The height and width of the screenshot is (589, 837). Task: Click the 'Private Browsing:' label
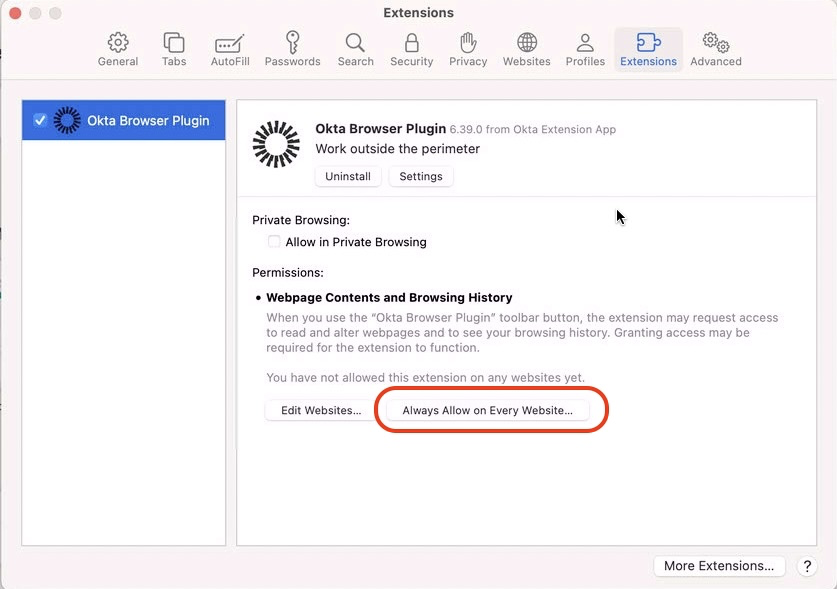point(301,220)
